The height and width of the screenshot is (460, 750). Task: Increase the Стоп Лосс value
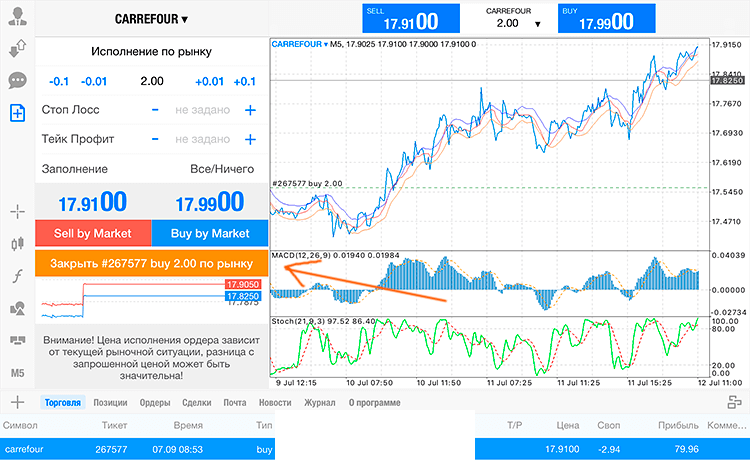tap(250, 110)
